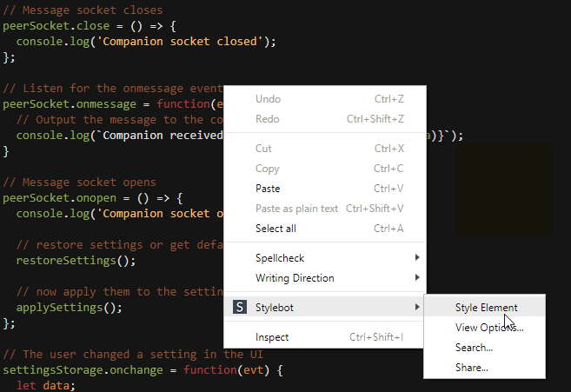Screen dimensions: 571x392
Task: Select Style Element from submenu
Action: 485,308
